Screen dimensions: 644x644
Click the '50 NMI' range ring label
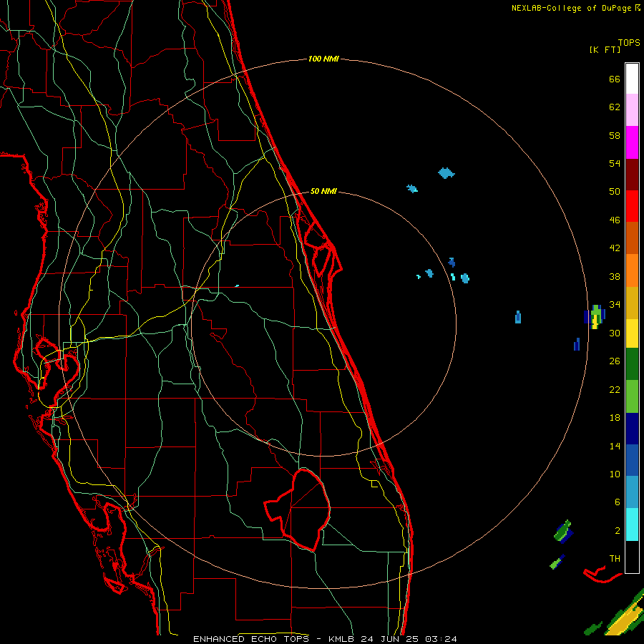(x=323, y=191)
